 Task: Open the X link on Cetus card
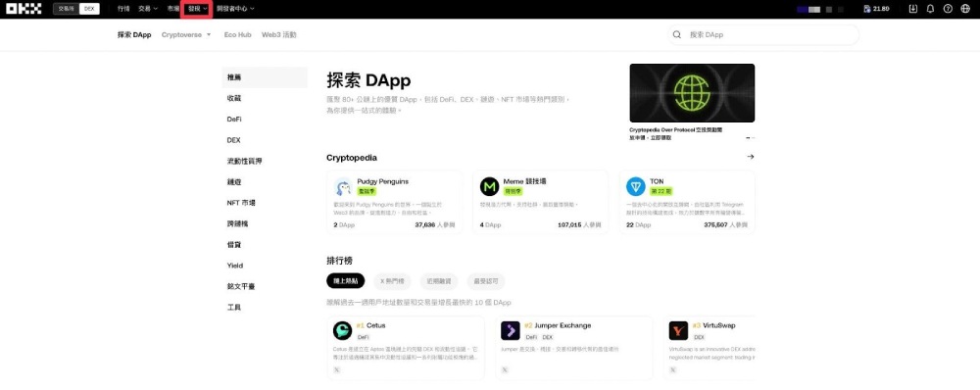coord(337,370)
